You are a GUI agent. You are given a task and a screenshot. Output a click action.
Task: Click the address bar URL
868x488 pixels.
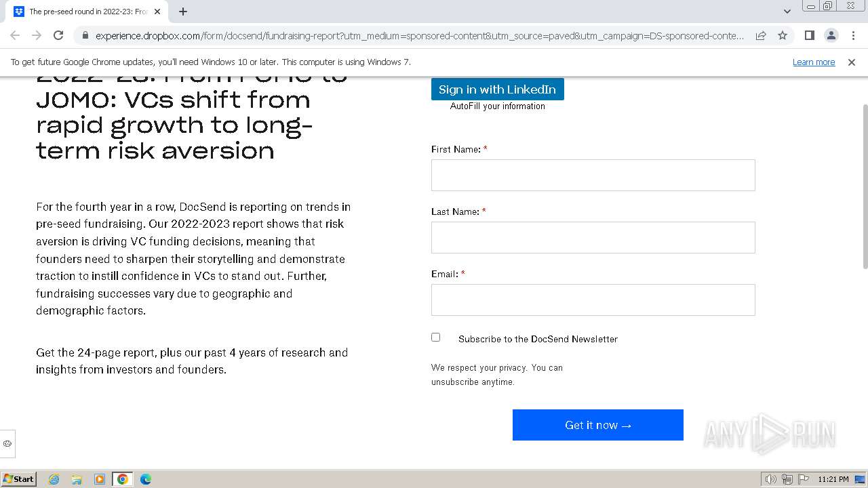419,36
